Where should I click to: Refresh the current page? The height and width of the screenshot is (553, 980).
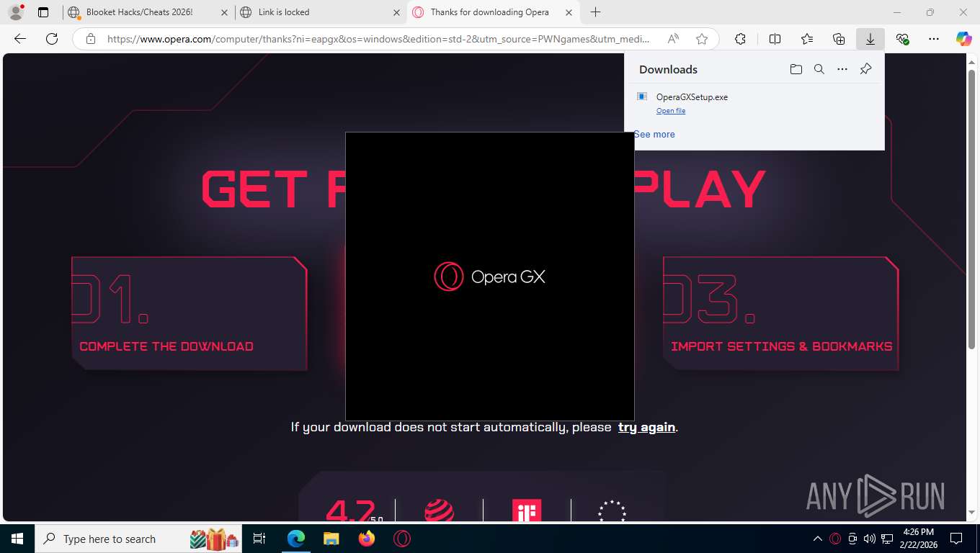click(52, 39)
